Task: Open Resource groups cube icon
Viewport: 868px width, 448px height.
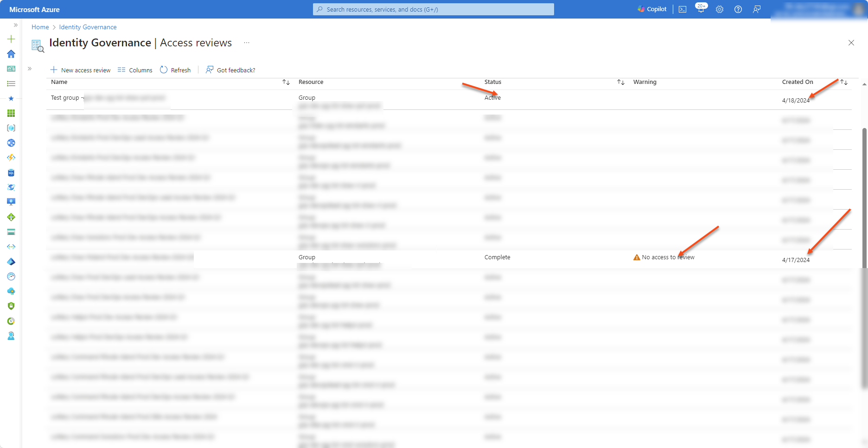Action: (x=11, y=128)
